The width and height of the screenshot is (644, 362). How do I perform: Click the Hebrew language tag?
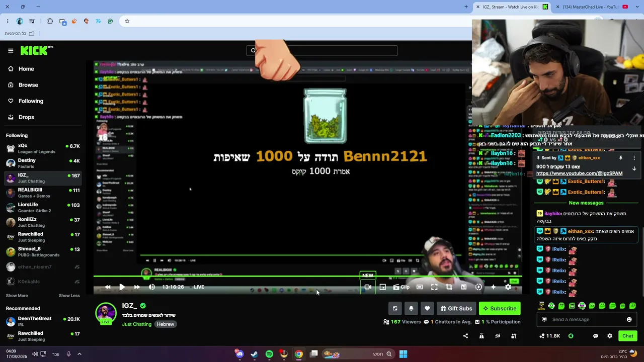coord(165,324)
